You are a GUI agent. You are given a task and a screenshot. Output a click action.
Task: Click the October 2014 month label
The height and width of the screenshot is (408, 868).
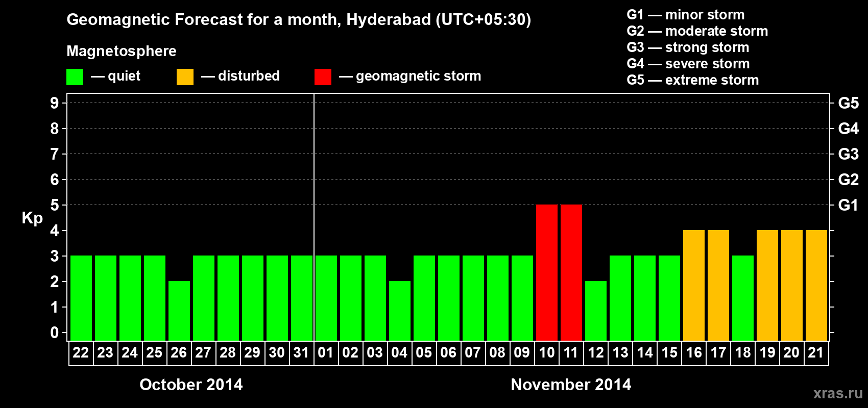191,385
